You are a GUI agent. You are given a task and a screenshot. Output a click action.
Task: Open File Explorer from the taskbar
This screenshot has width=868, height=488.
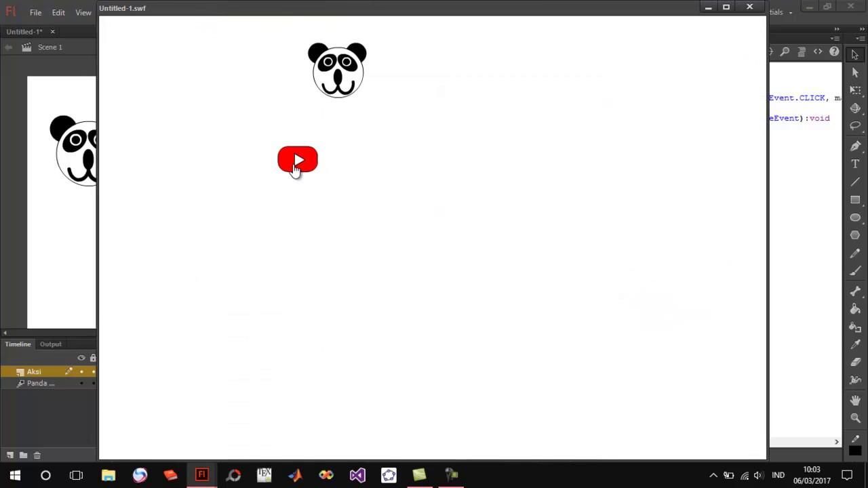(x=108, y=475)
